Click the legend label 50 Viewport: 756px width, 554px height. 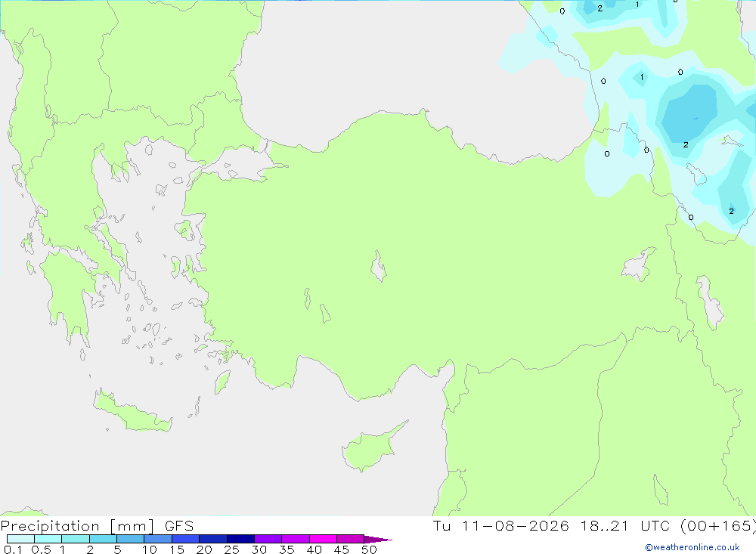[370, 549]
